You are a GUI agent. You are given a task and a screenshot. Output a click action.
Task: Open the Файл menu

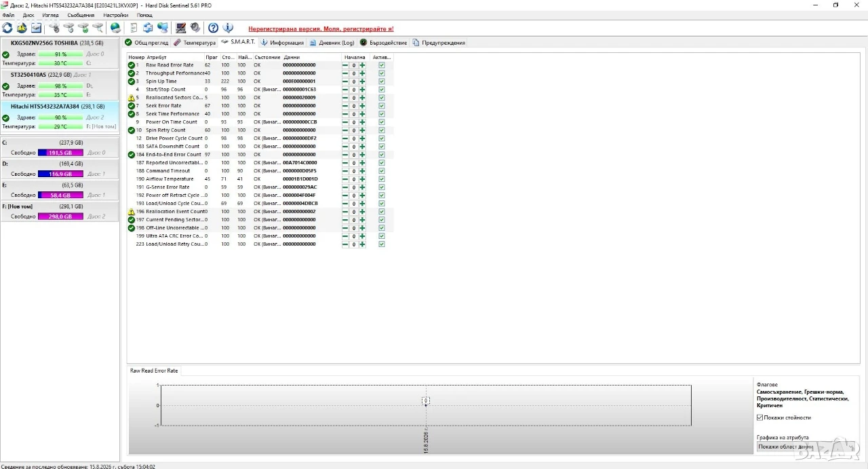tap(8, 15)
